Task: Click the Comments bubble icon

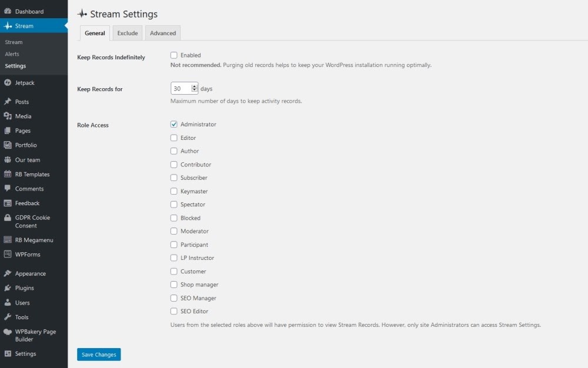Action: 8,189
